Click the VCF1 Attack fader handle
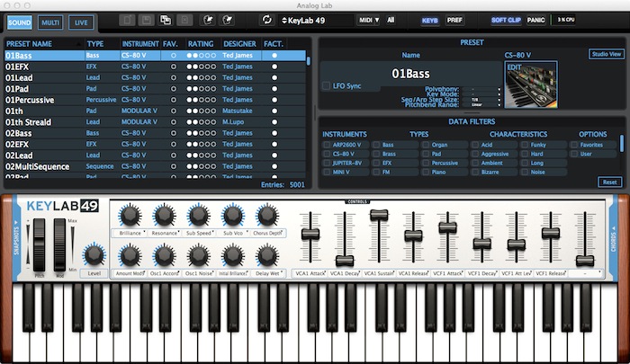Screen dimensions: 630x364 click(x=447, y=227)
